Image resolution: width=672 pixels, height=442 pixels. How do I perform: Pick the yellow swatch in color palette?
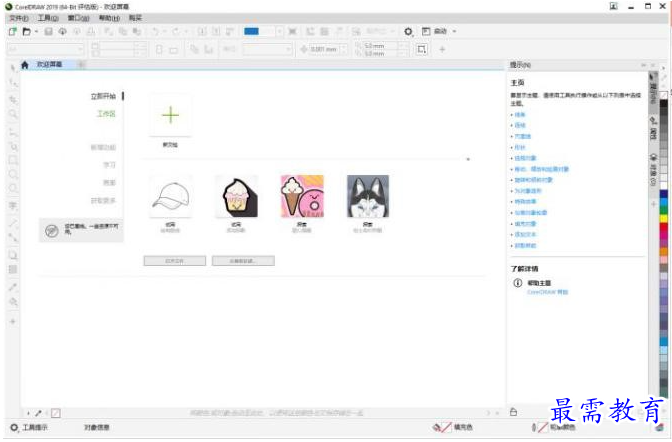(663, 219)
